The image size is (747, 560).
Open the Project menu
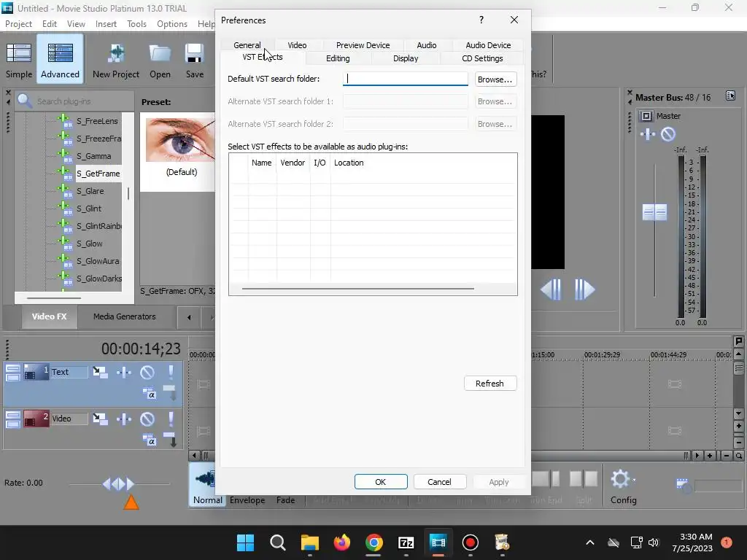pos(18,24)
